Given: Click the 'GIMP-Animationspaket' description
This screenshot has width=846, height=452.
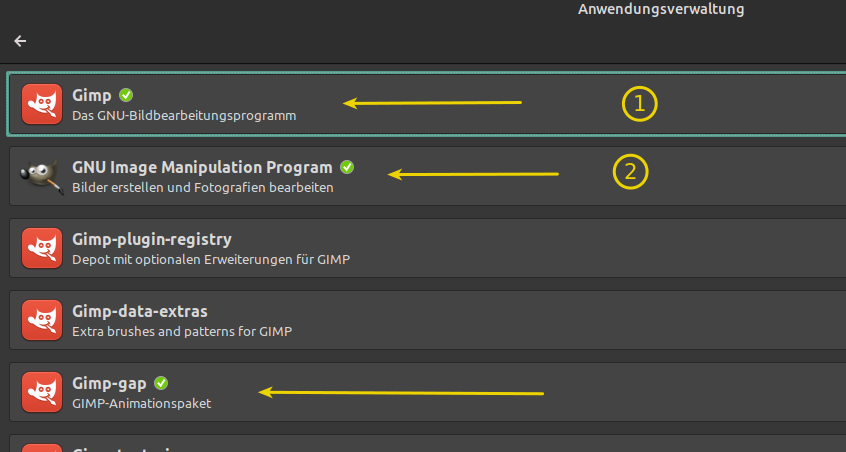Looking at the screenshot, I should [x=142, y=404].
